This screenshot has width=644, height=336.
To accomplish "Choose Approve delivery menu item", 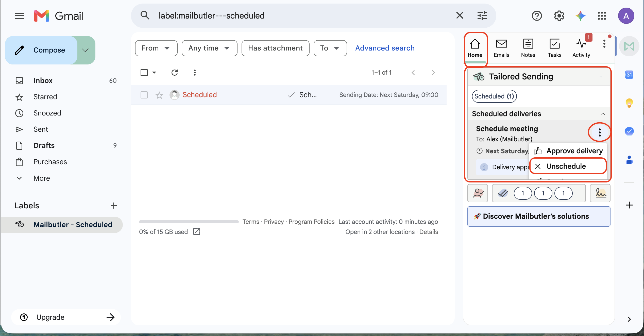I will click(x=568, y=151).
